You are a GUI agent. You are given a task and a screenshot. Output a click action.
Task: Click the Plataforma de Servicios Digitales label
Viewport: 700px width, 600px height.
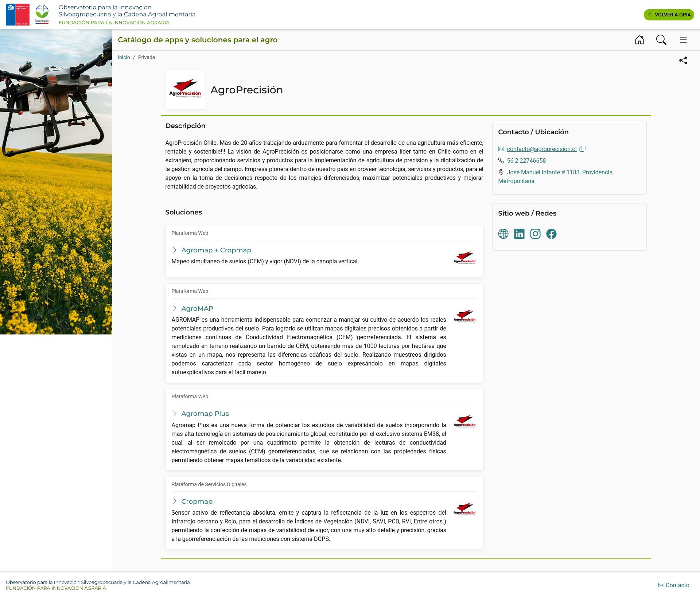[x=209, y=484]
